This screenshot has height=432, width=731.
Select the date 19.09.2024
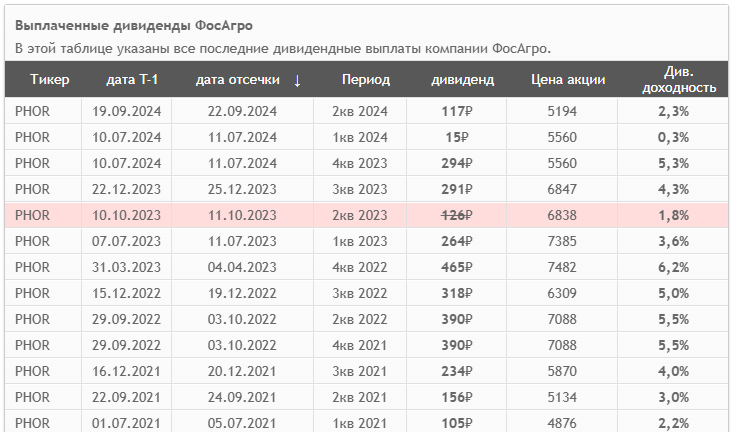pyautogui.click(x=126, y=111)
